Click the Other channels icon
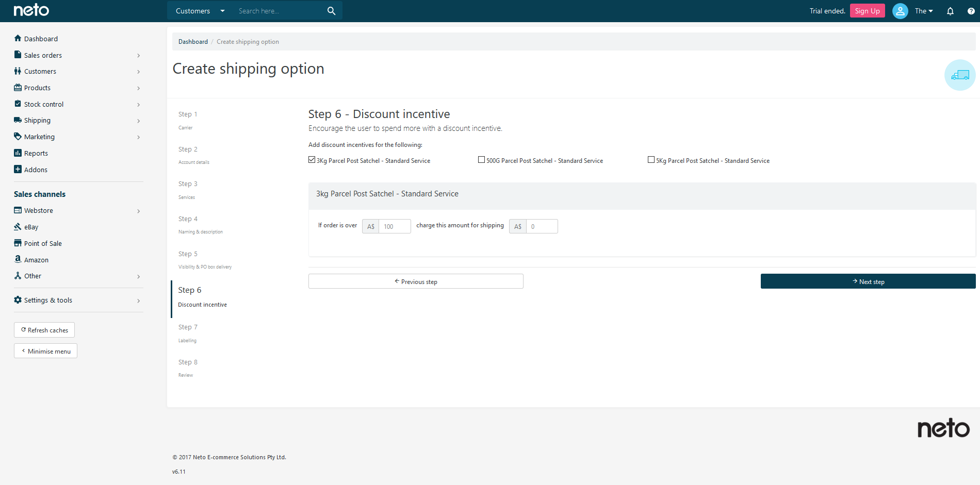Viewport: 980px width, 485px height. point(18,276)
